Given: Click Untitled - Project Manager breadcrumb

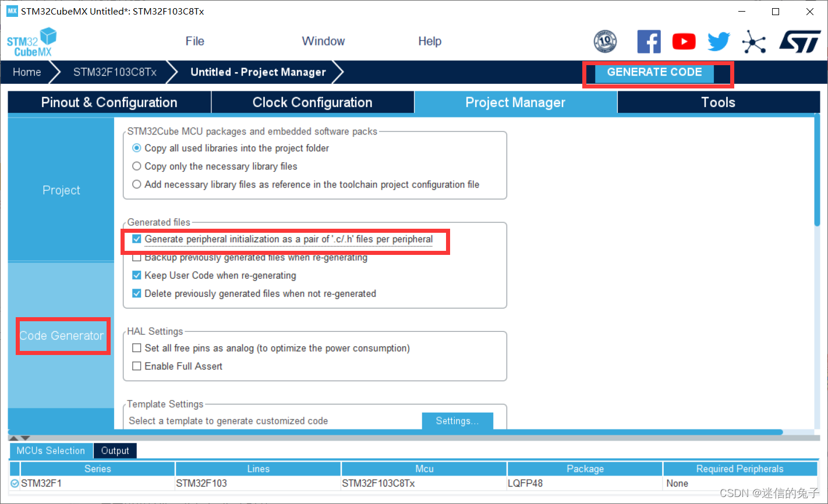Looking at the screenshot, I should [258, 72].
